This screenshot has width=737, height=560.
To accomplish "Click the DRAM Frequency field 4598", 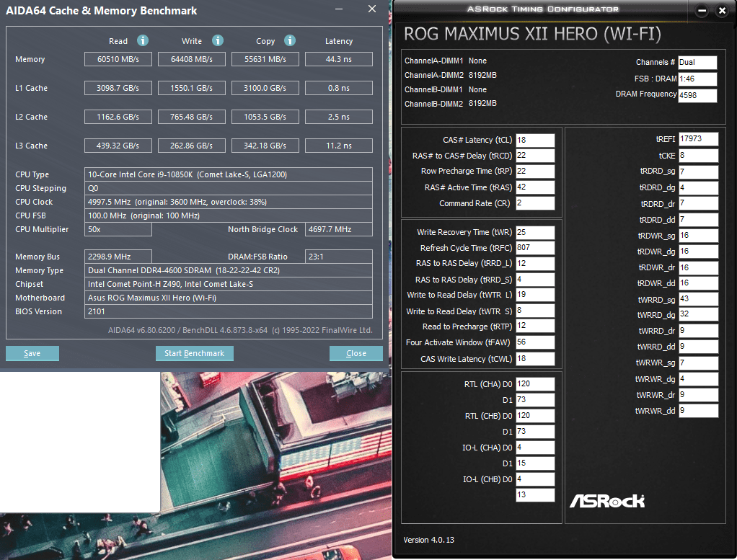I will pos(697,95).
